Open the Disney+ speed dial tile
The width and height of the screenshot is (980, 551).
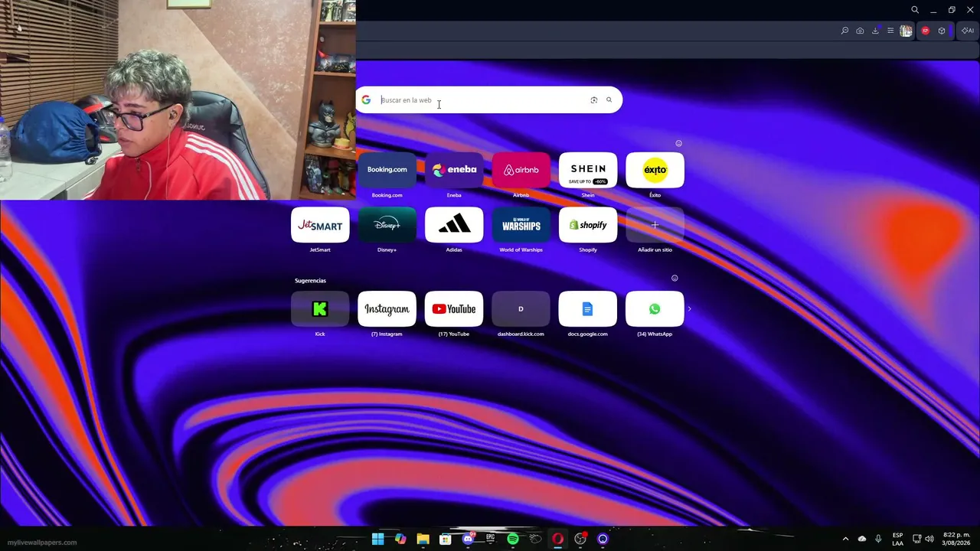(x=387, y=225)
